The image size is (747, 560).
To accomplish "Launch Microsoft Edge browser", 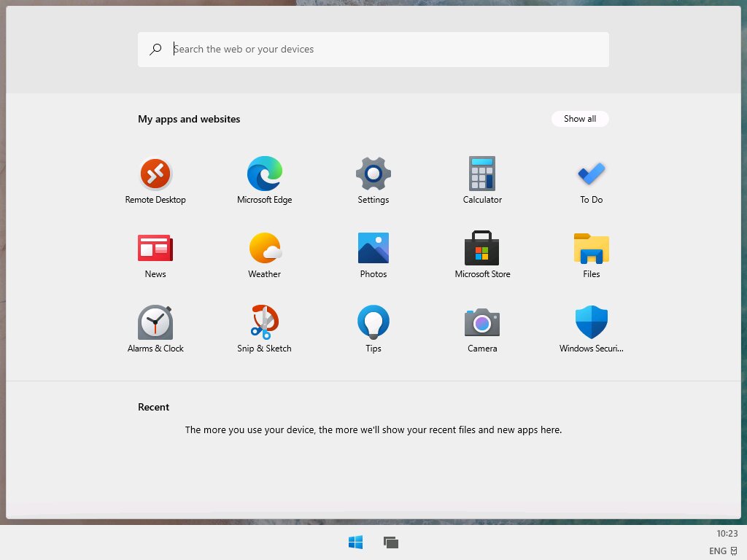I will pos(264,181).
